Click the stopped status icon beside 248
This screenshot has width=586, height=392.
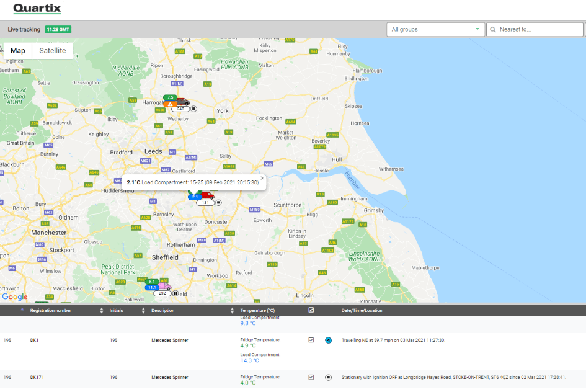tap(193, 109)
